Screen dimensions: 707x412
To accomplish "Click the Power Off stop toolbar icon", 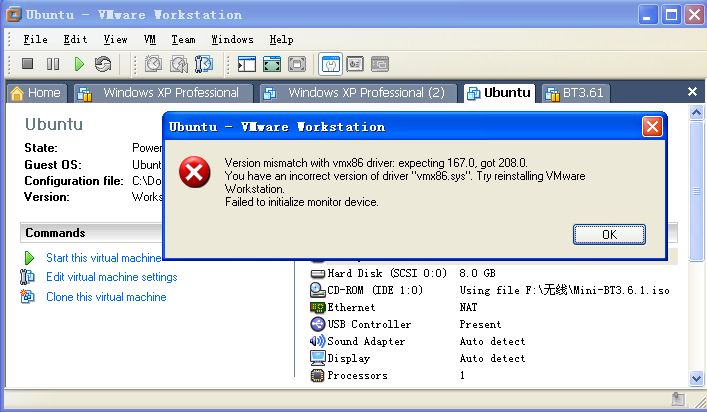I will point(28,64).
